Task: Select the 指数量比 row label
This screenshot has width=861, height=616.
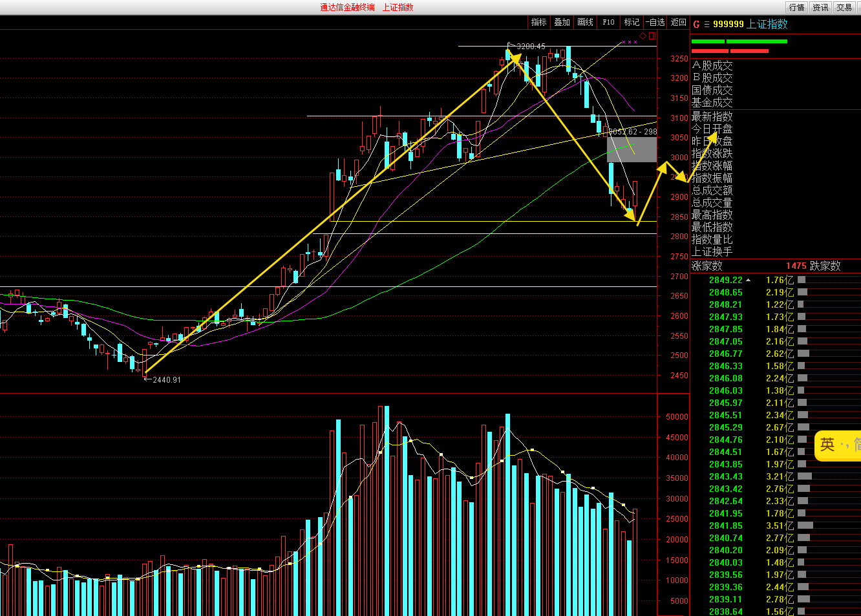Action: [x=712, y=239]
